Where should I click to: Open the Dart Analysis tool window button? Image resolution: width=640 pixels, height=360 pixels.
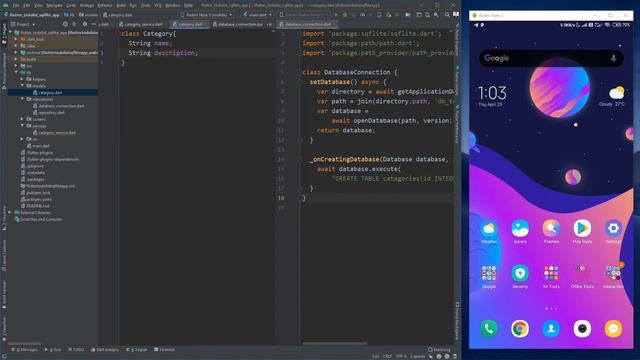(105, 350)
